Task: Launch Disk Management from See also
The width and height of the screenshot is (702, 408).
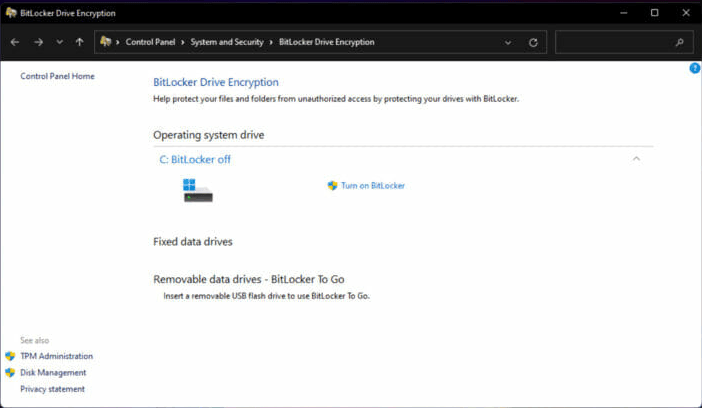Action: pyautogui.click(x=53, y=373)
